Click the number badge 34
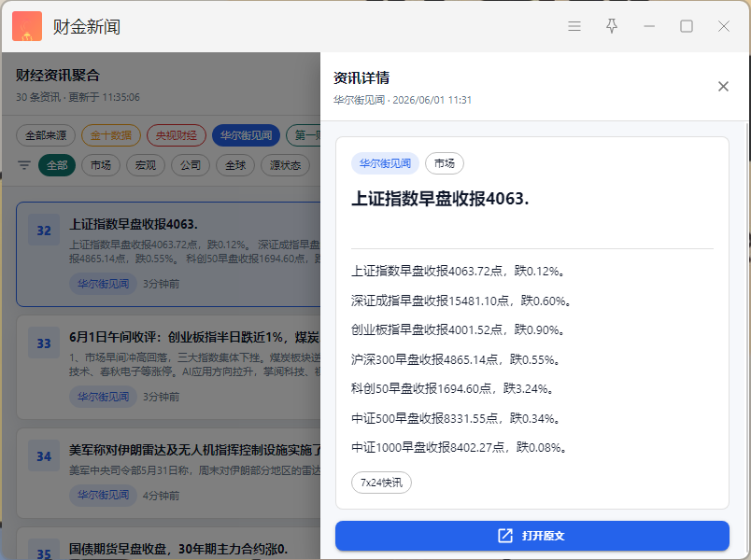 [x=44, y=456]
